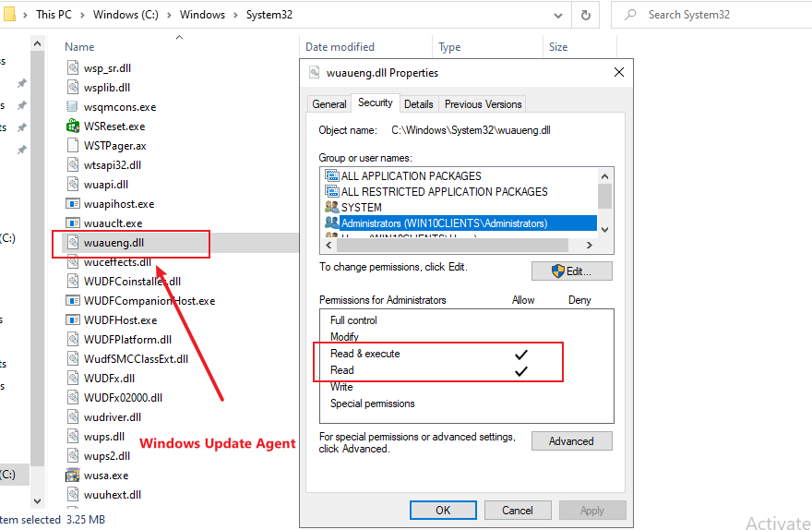
Task: Expand the chevron after Windows folder
Action: [x=235, y=15]
